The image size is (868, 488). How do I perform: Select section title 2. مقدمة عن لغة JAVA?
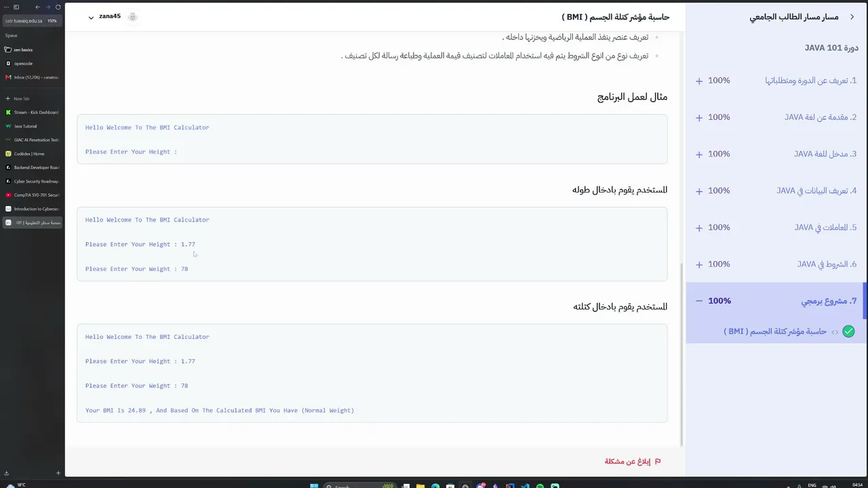(x=821, y=117)
